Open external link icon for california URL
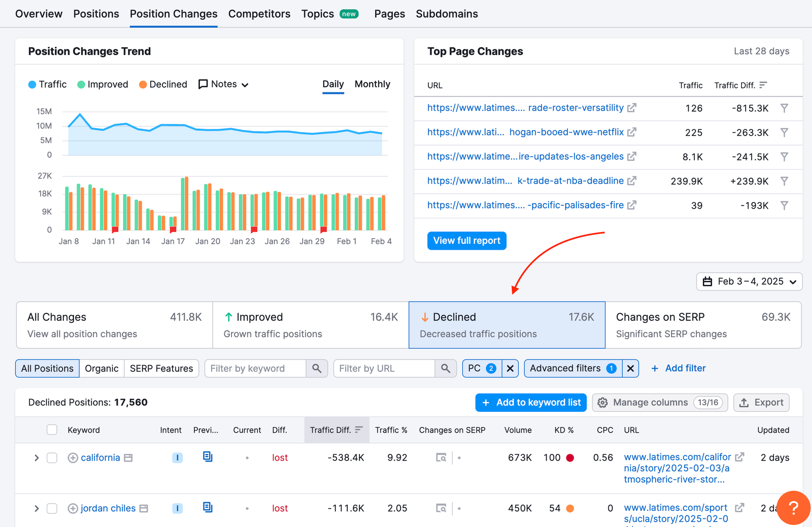This screenshot has height=527, width=812. pyautogui.click(x=740, y=457)
